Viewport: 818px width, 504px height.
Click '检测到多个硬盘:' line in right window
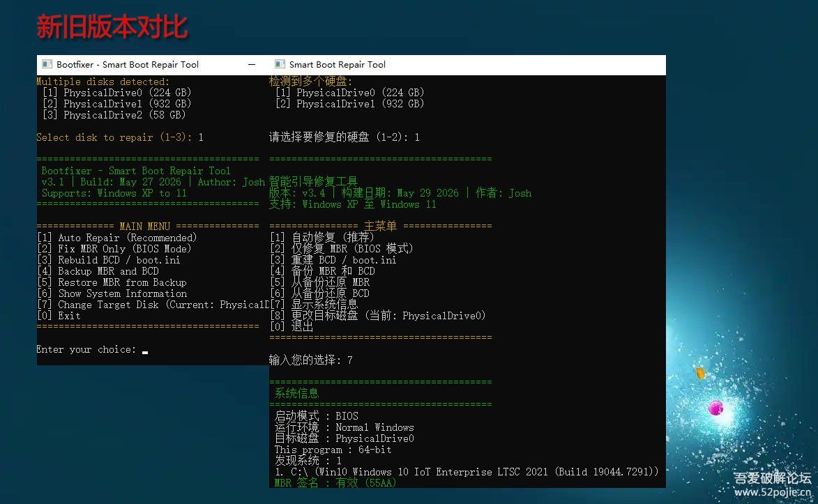tap(310, 82)
